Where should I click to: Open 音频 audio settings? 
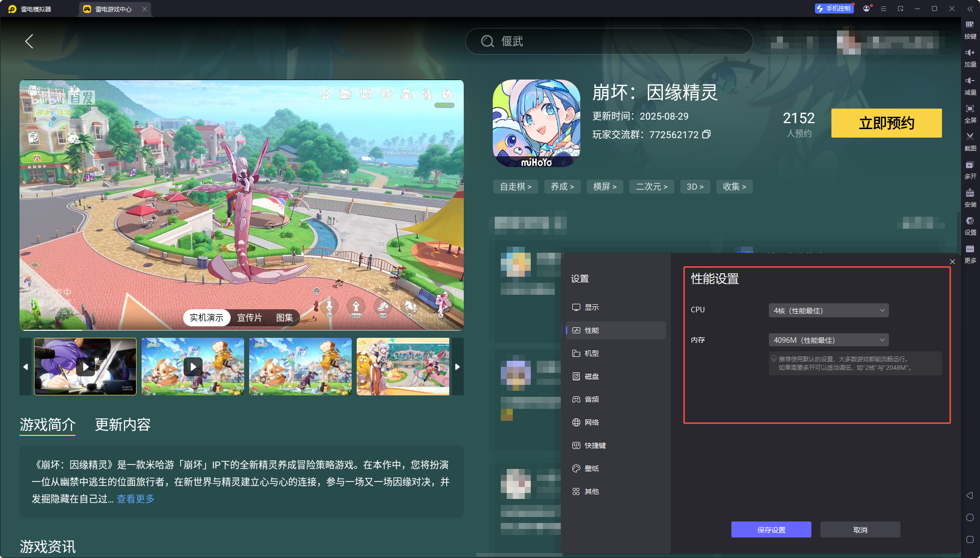[x=616, y=399]
